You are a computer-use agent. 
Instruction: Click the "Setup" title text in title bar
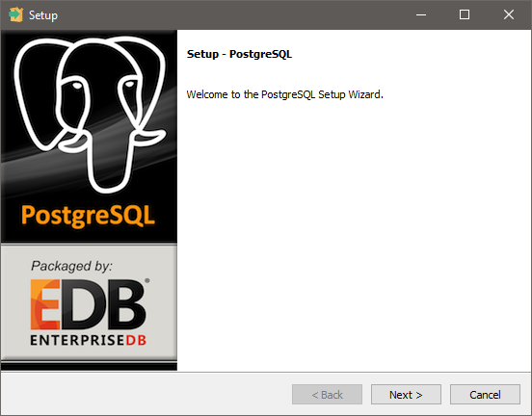click(43, 15)
